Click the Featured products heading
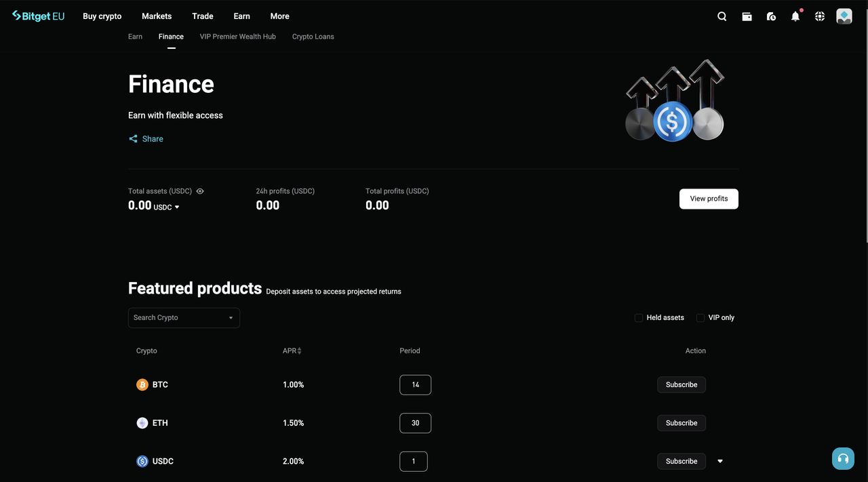Screen dimensions: 868x482 tap(195, 289)
